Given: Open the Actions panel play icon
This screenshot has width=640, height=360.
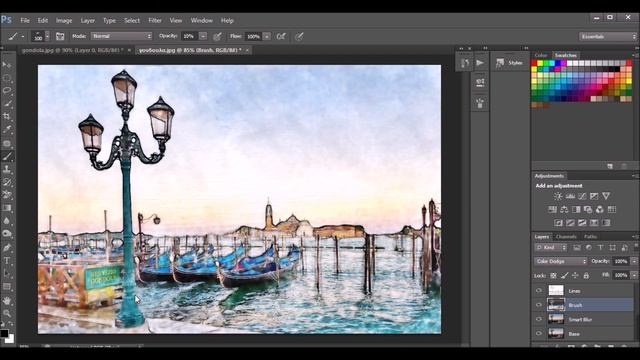Looking at the screenshot, I should pos(480,63).
